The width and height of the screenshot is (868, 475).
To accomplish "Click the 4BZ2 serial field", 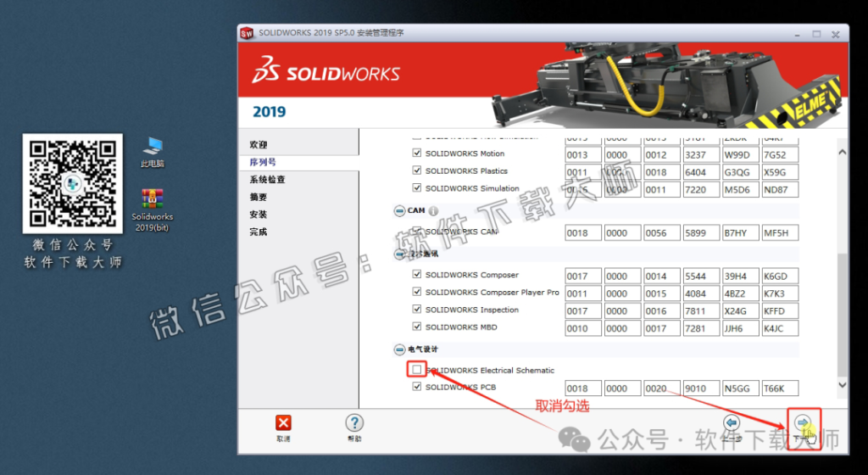I will pyautogui.click(x=741, y=293).
